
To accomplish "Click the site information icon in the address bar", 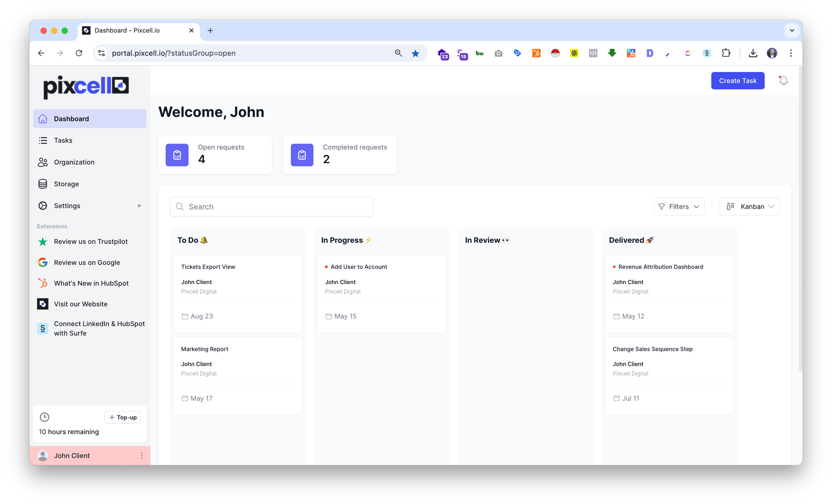I will (x=102, y=53).
